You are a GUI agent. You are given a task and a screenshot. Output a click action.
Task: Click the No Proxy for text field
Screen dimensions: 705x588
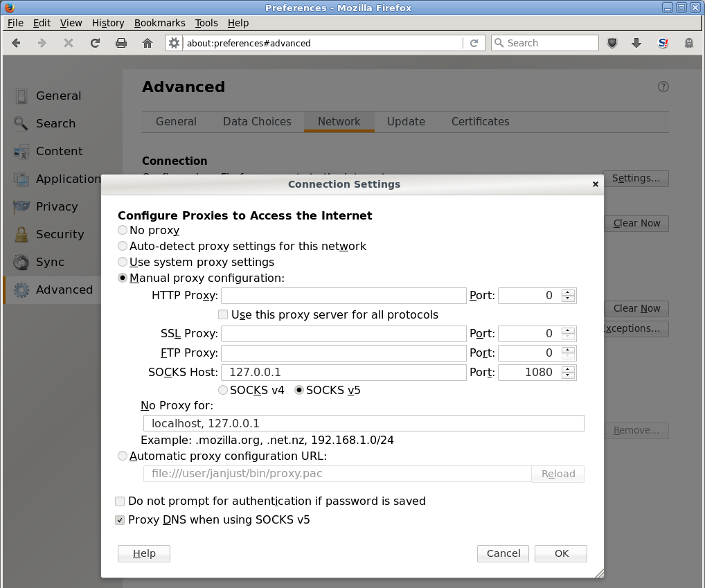tap(364, 423)
